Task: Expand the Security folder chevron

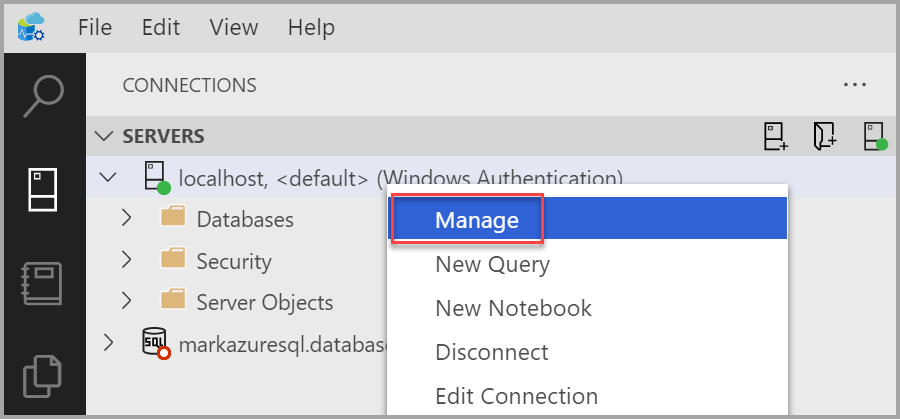Action: (x=126, y=260)
